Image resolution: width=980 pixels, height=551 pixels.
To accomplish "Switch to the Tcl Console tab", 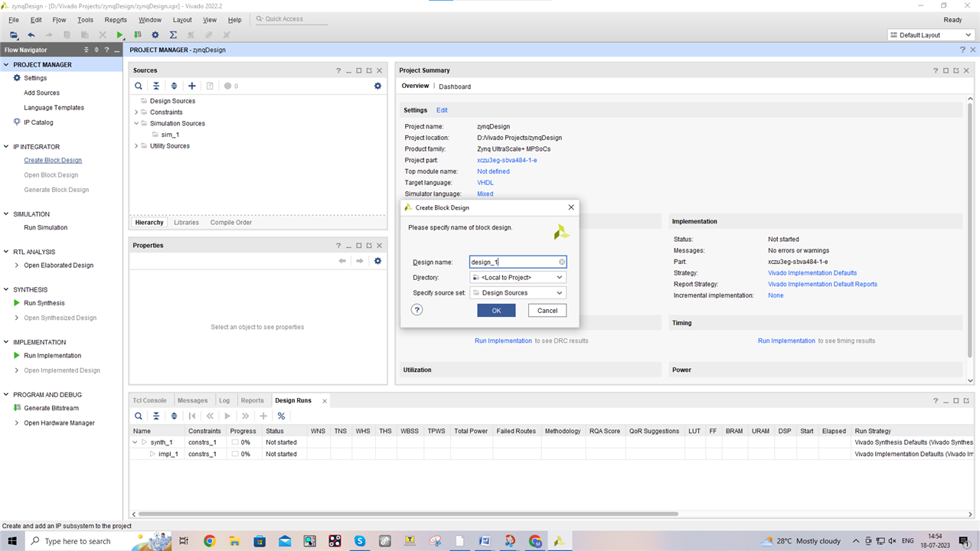I will tap(149, 400).
